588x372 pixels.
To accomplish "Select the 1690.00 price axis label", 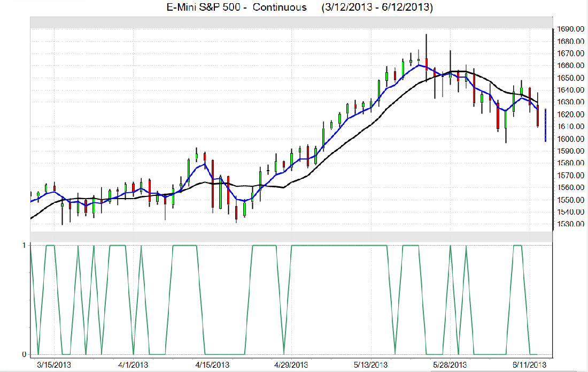I will 569,29.
